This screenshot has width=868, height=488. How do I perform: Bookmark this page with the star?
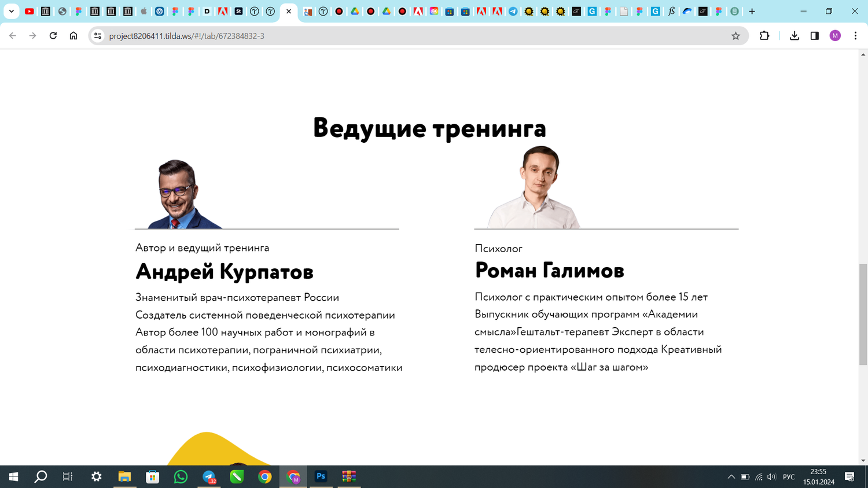[x=735, y=36]
